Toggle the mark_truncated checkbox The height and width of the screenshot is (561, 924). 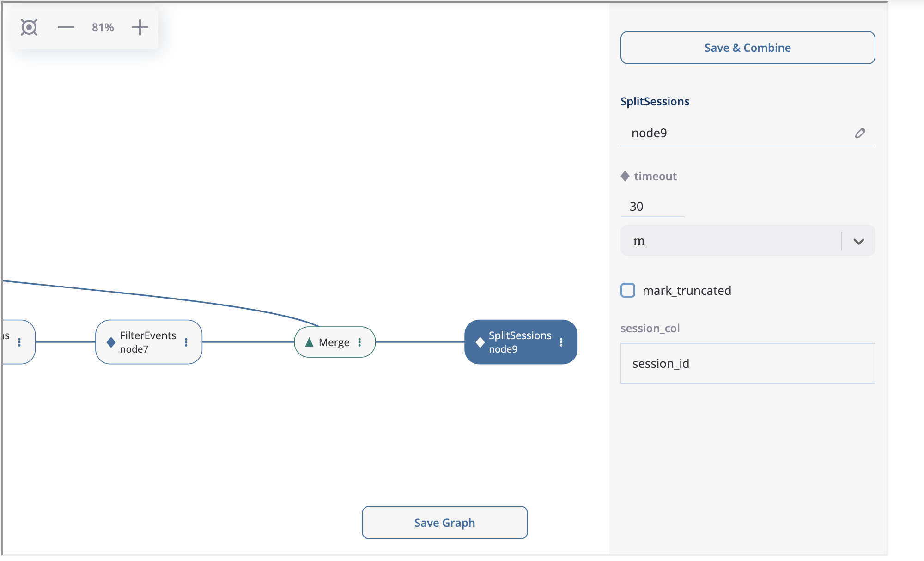click(x=628, y=289)
